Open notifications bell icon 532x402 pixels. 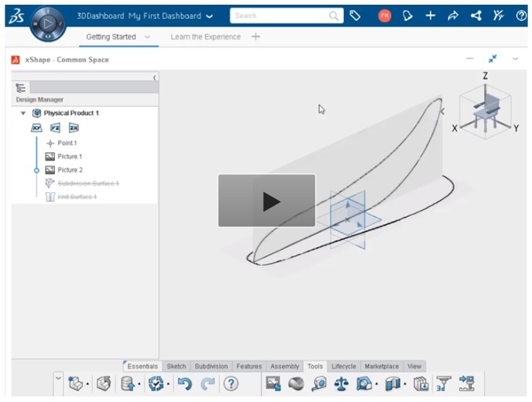click(x=407, y=16)
